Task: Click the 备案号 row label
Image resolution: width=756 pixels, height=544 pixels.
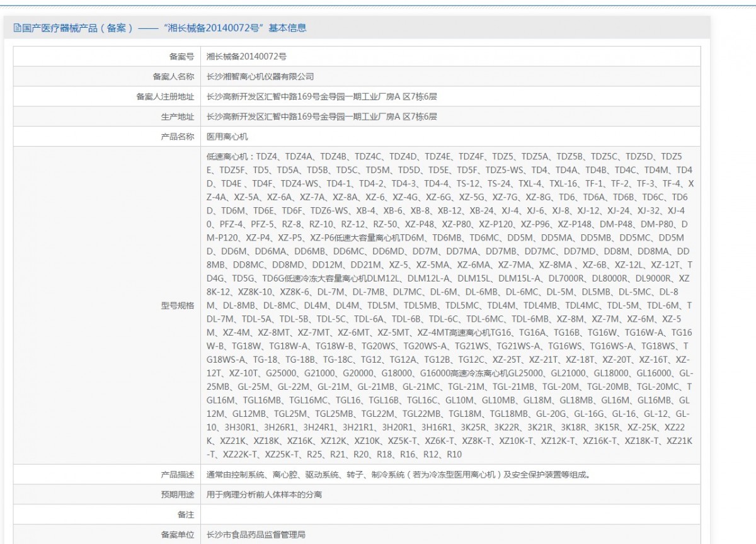Action: [181, 57]
